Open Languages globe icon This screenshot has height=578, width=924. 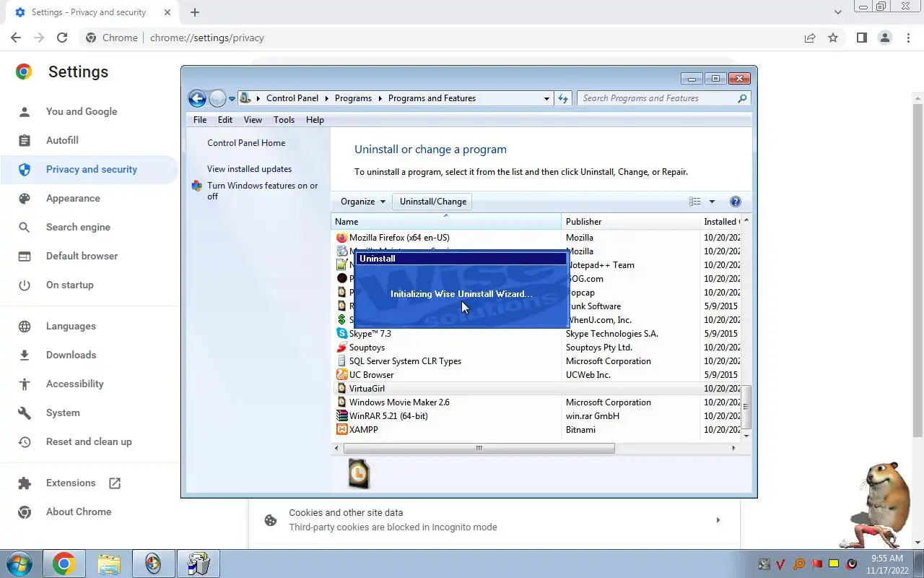25,326
